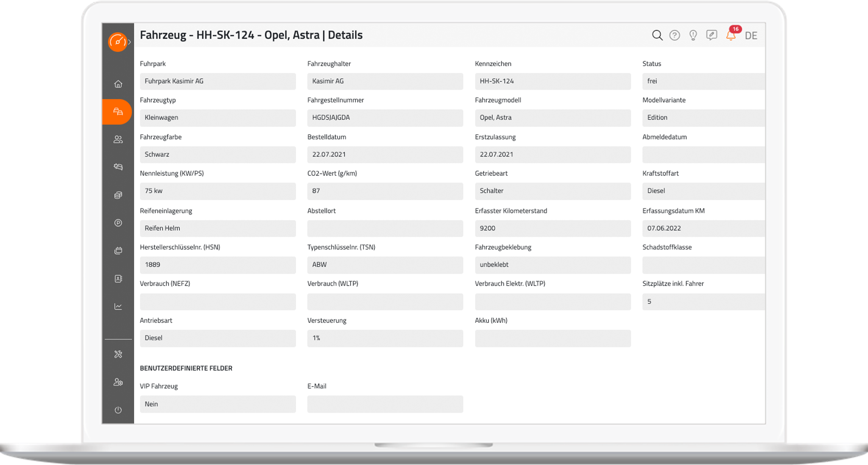Click the tools wrench icon in sidebar

pos(118,354)
